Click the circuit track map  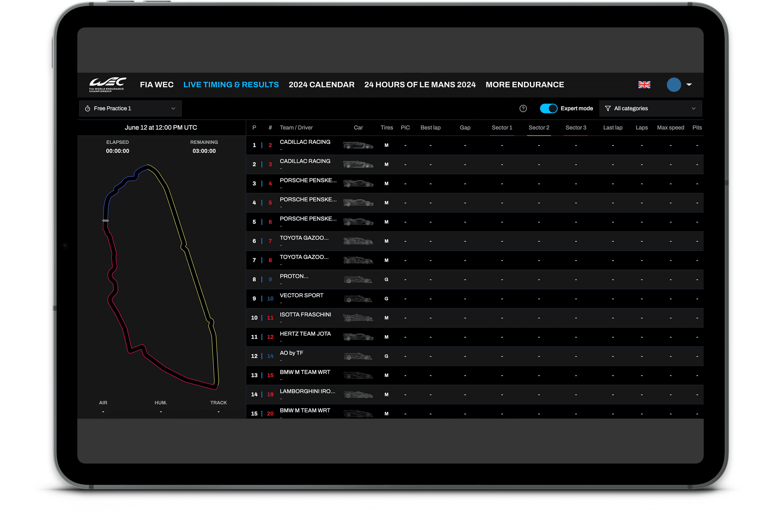160,277
